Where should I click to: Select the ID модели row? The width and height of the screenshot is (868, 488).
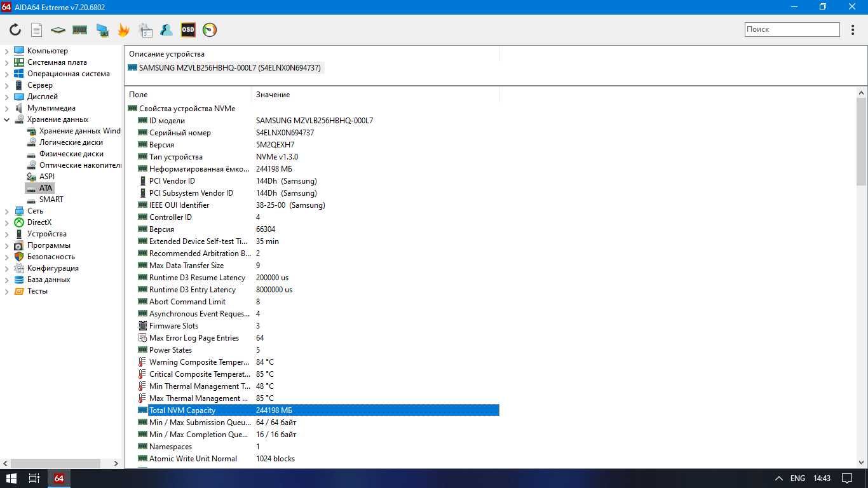(318, 121)
